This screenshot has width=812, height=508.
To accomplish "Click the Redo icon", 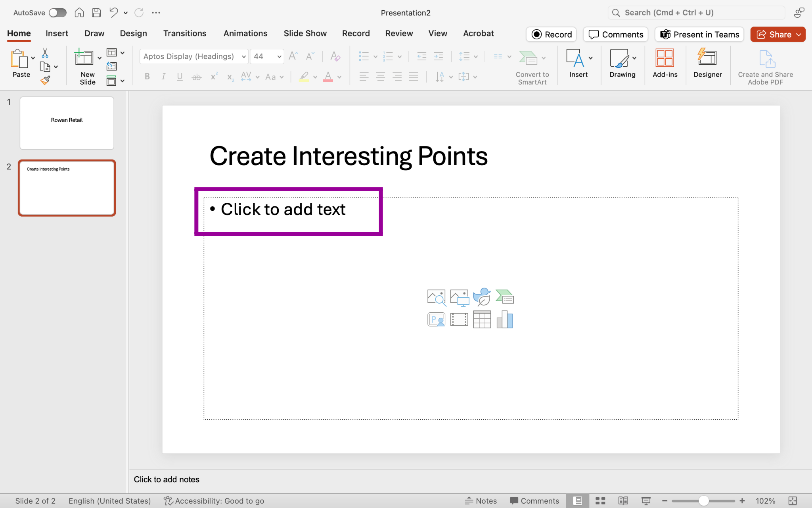I will (x=139, y=13).
